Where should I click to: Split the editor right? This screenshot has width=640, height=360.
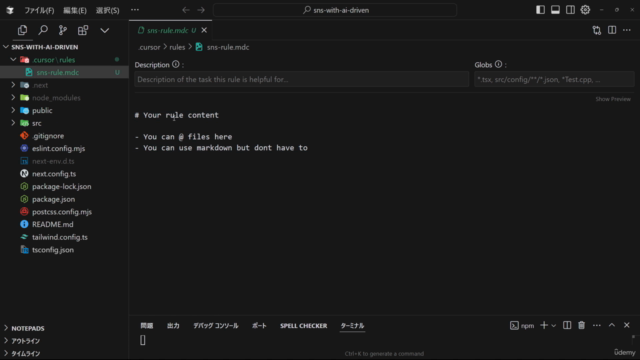coord(612,30)
